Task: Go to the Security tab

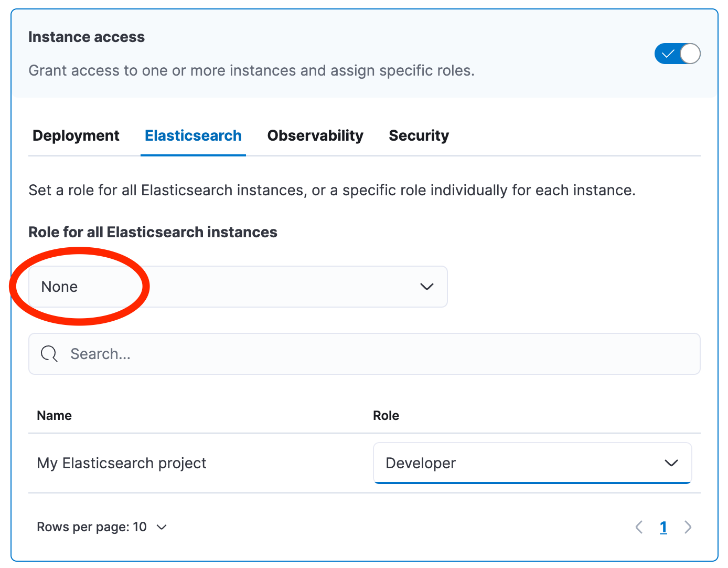Action: 419,135
